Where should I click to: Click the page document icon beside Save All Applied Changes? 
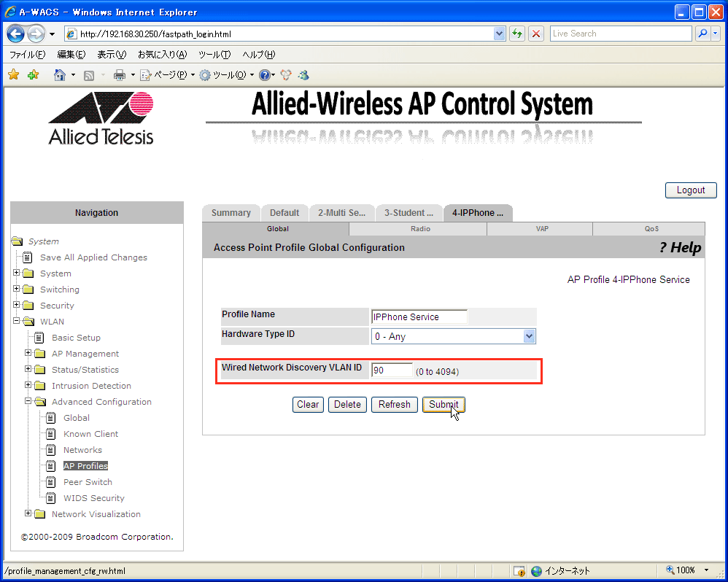pyautogui.click(x=28, y=257)
